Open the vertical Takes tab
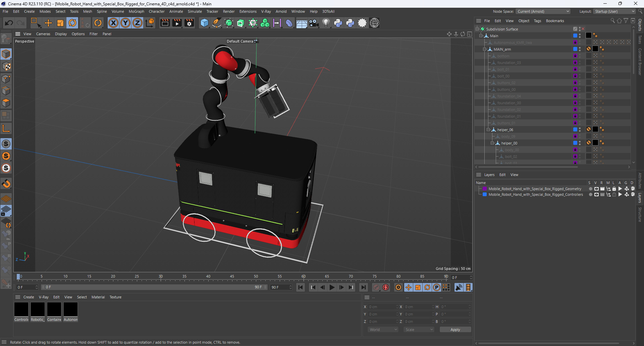Image resolution: width=644 pixels, height=346 pixels. click(x=640, y=40)
